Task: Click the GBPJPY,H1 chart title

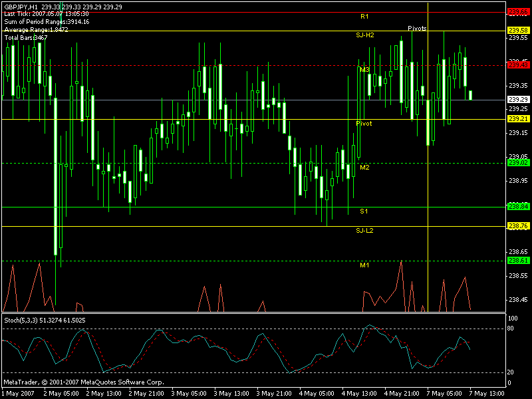Action: (21, 6)
